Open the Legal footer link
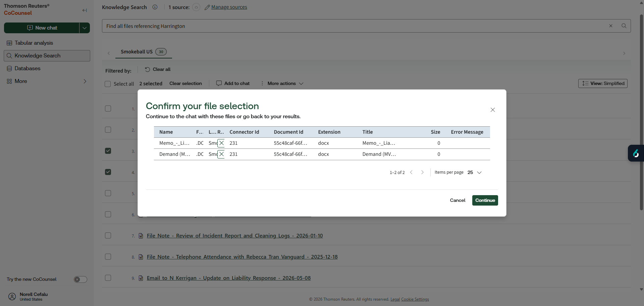Image resolution: width=644 pixels, height=306 pixels. (395, 299)
